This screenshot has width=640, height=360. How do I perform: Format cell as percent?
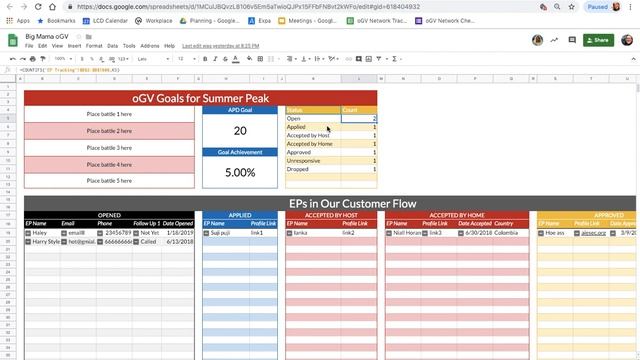coord(92,59)
